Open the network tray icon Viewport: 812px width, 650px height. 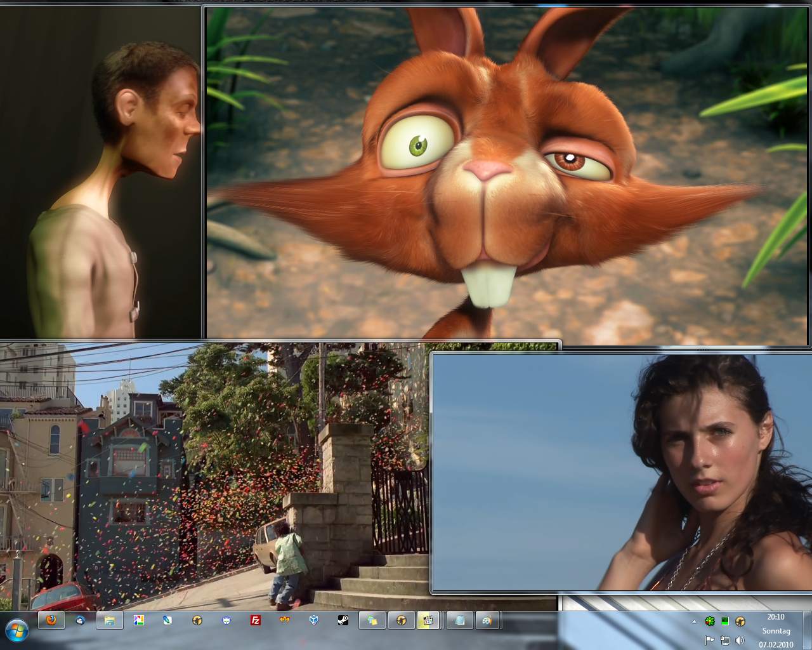click(725, 640)
